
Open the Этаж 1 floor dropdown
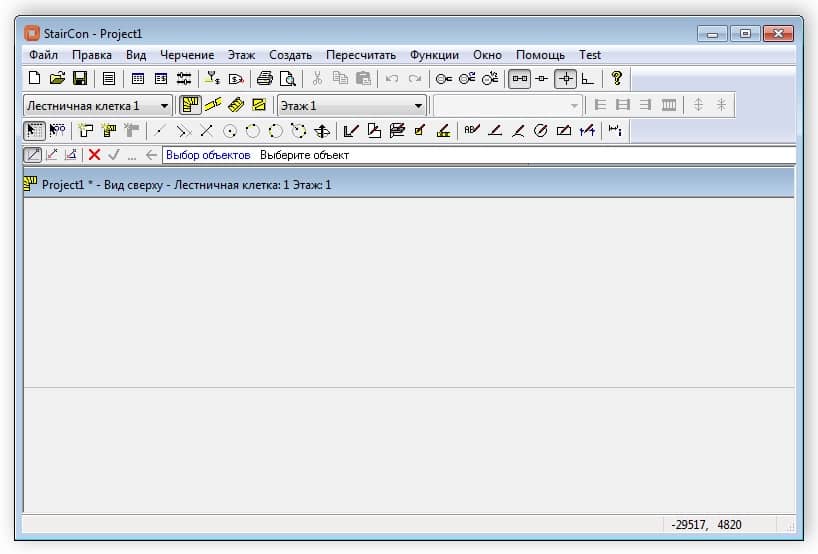click(x=418, y=105)
